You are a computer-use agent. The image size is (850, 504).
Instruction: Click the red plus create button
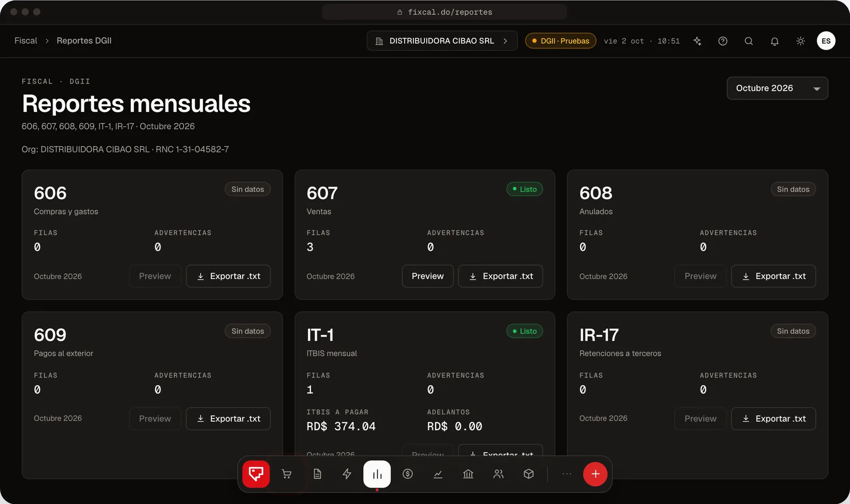click(x=596, y=474)
